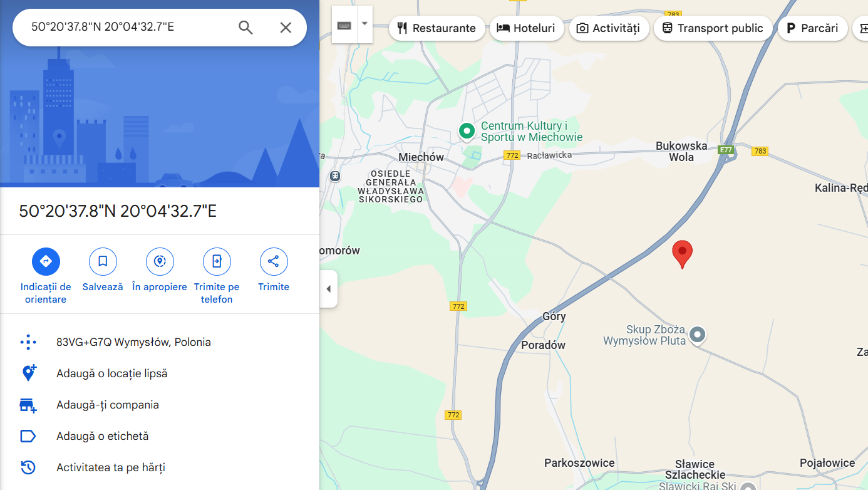This screenshot has height=490, width=868.
Task: Clear the search with X icon
Action: tap(286, 28)
